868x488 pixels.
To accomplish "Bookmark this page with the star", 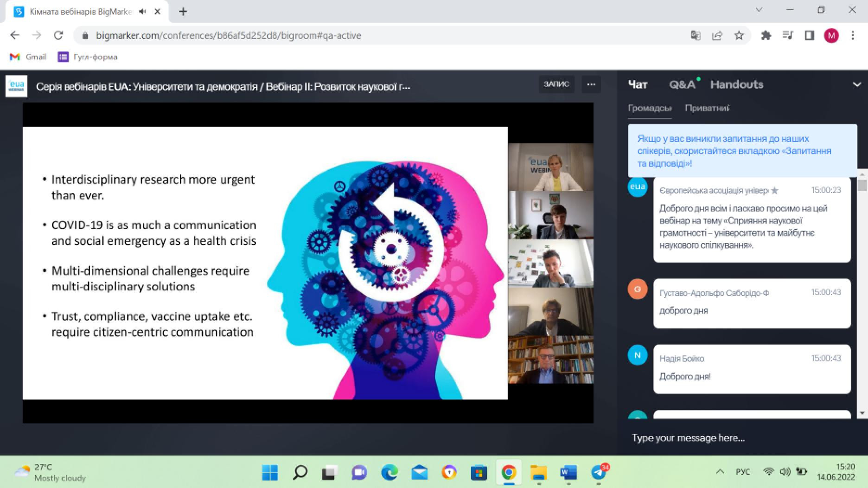I will click(739, 36).
